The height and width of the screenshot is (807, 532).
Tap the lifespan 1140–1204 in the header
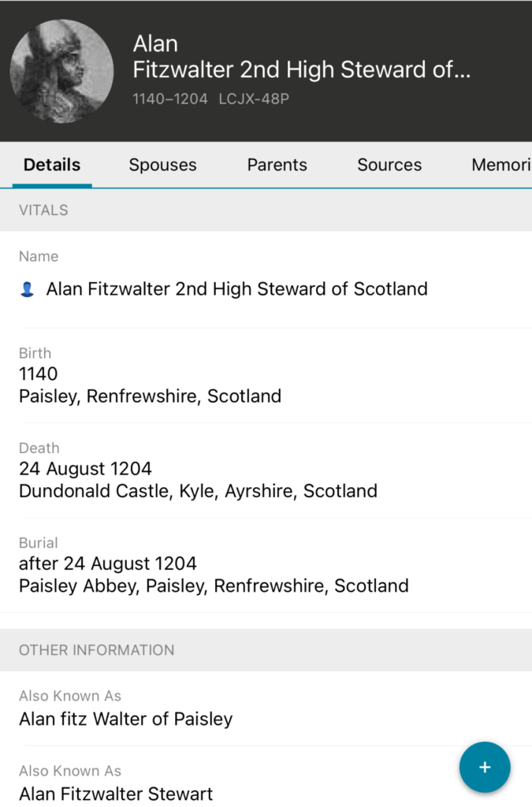click(x=170, y=99)
